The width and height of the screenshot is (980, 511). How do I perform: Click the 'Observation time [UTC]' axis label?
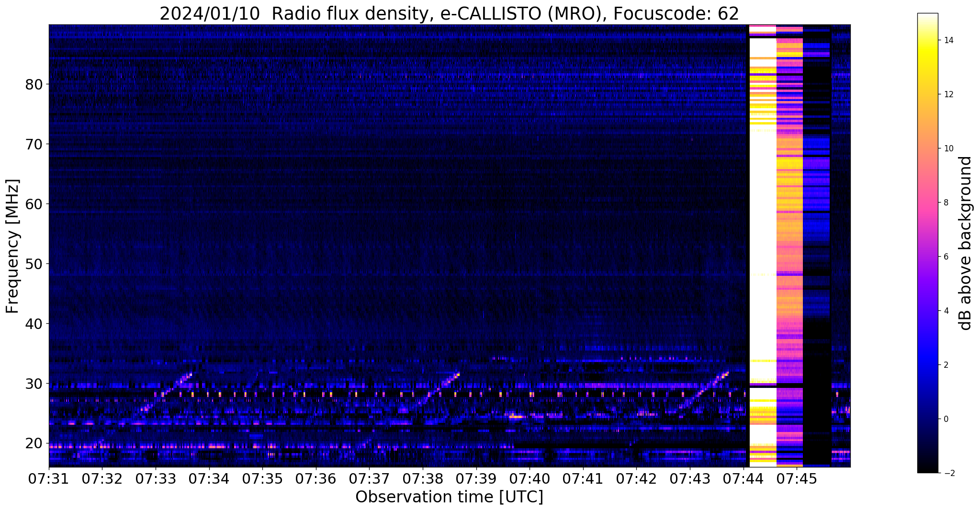pos(449,497)
